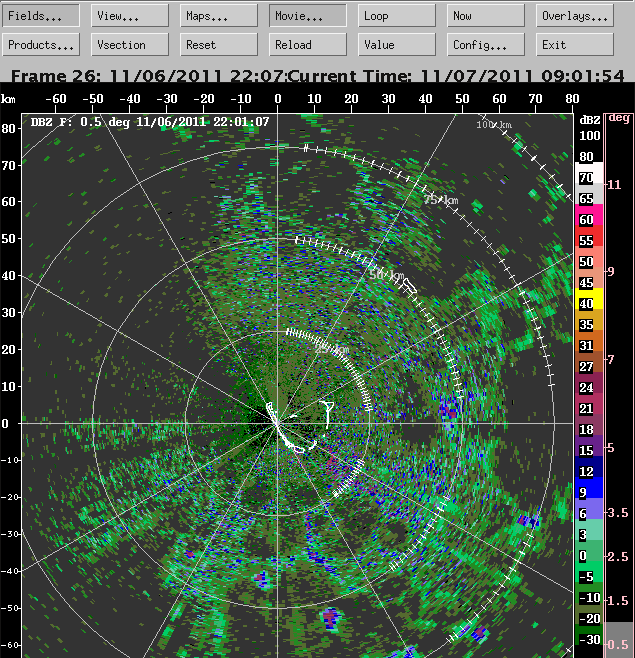Select the 27 dBZ brown color swatch
Image resolution: width=635 pixels, height=658 pixels.
(589, 362)
